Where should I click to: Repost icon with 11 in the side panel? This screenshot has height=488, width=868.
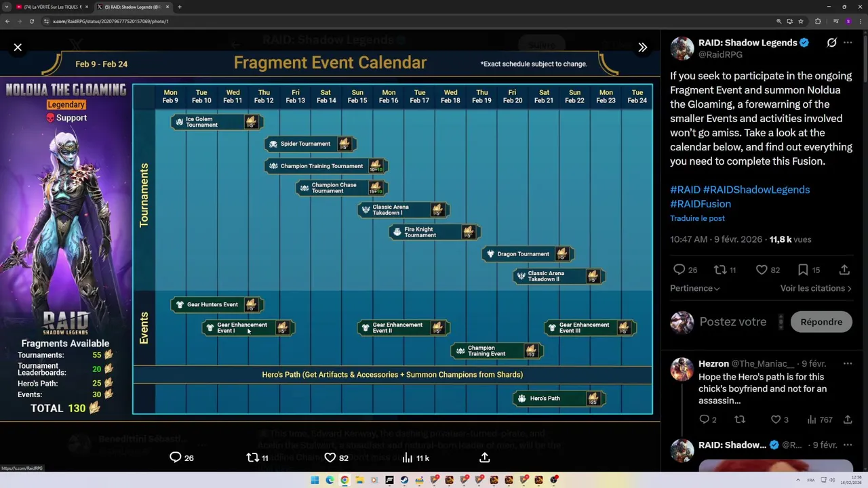pyautogui.click(x=720, y=270)
